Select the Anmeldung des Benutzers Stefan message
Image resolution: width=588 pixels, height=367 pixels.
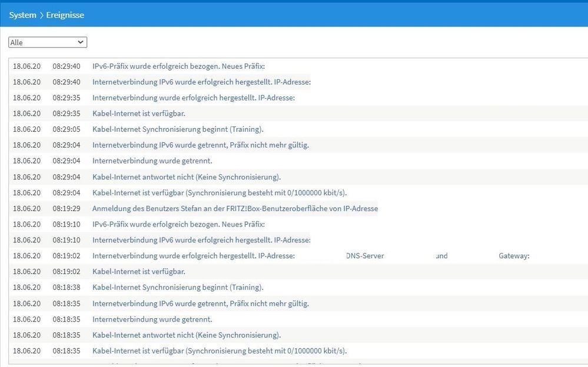(235, 208)
